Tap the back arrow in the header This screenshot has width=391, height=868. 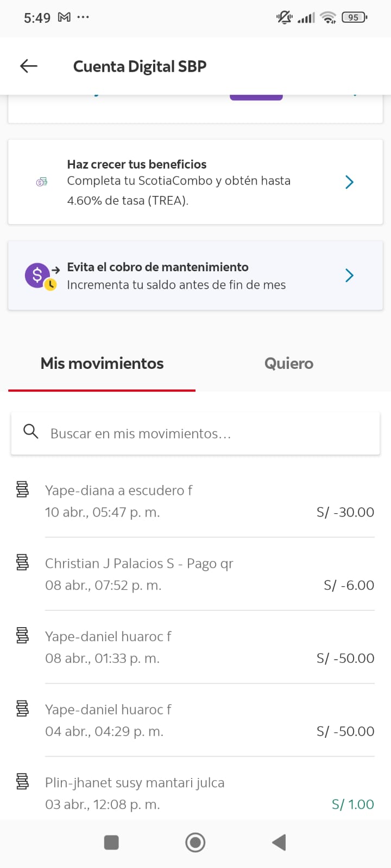pos(29,66)
